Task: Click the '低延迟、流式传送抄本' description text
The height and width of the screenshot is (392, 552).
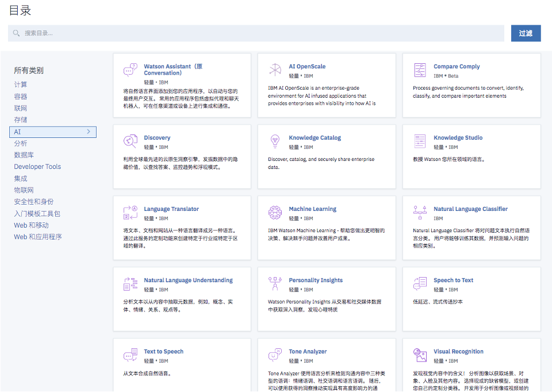Action: point(438,302)
